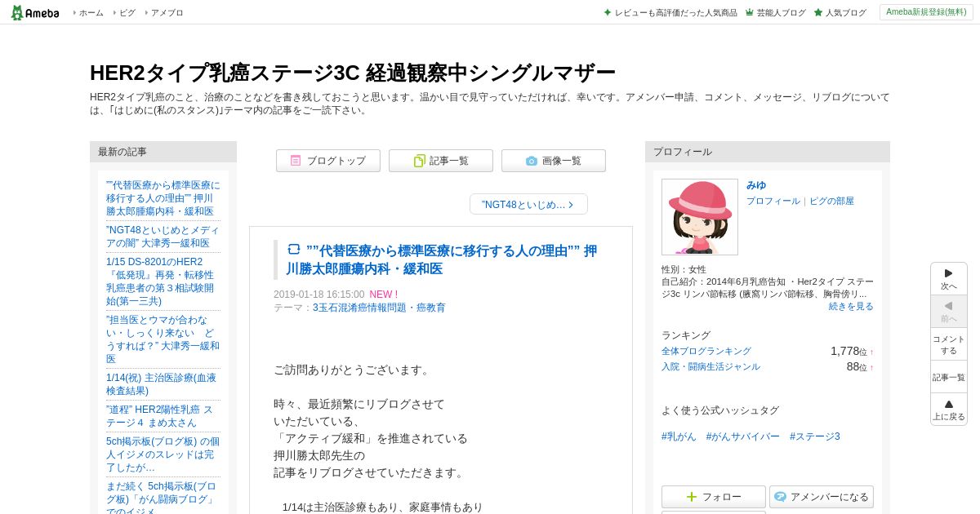
Task: Open 人気ブログ link
Action: tap(840, 13)
